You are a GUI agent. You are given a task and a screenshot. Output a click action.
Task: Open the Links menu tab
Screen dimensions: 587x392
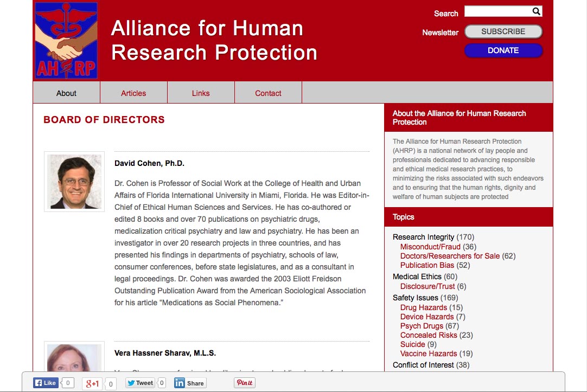click(x=201, y=93)
